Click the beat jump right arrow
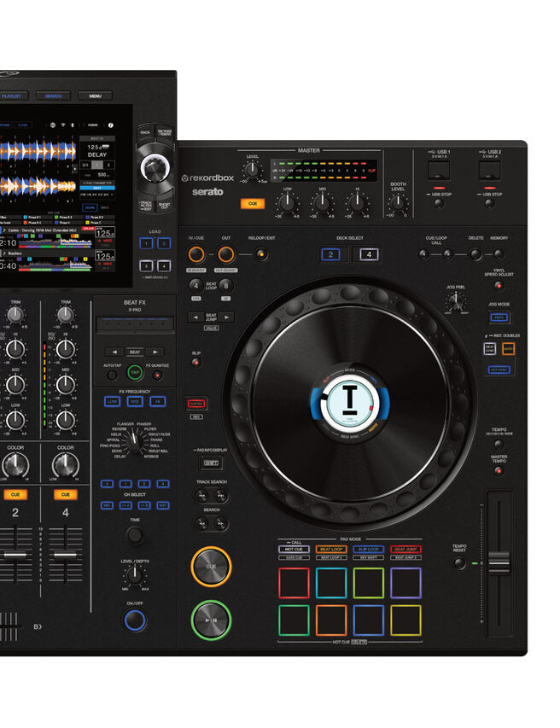The height and width of the screenshot is (728, 560). click(x=226, y=317)
